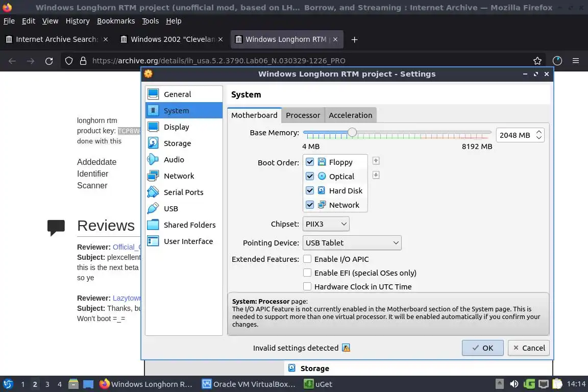Switch to uGet taskbar window
Viewport: 588px width, 392px height.
[318, 384]
